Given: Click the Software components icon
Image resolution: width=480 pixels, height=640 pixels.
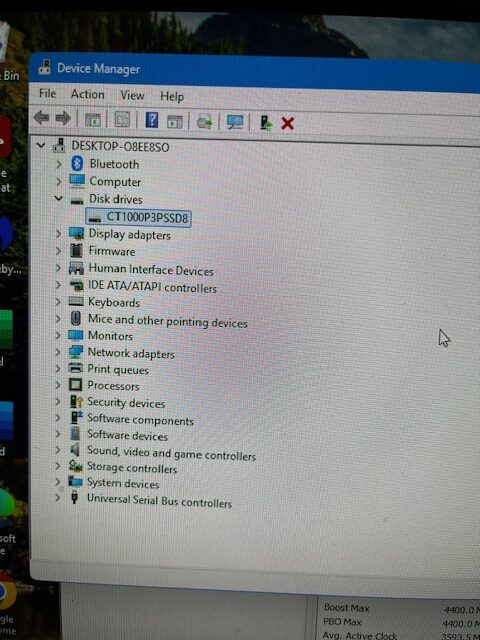Looking at the screenshot, I should click(76, 418).
